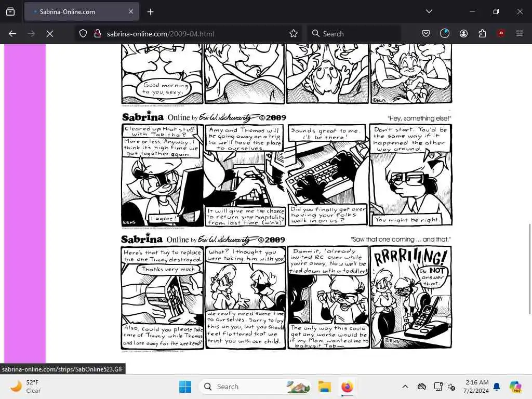Stop loading the page

(50, 34)
